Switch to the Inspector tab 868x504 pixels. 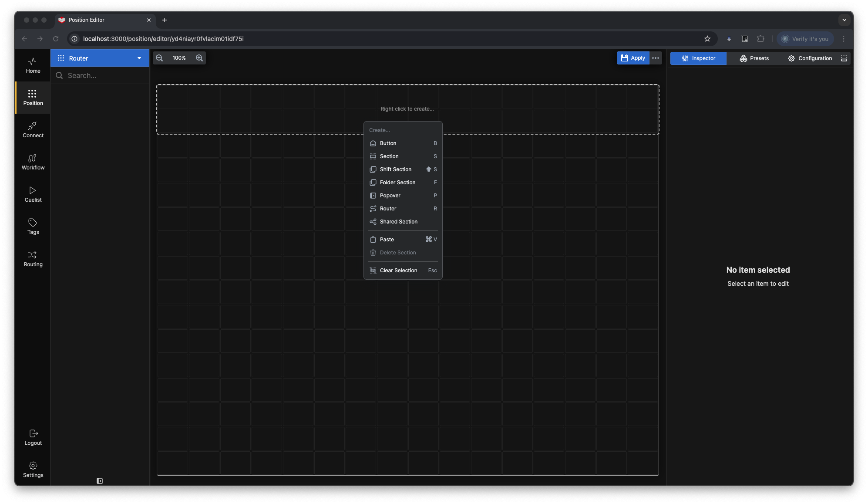click(x=698, y=58)
